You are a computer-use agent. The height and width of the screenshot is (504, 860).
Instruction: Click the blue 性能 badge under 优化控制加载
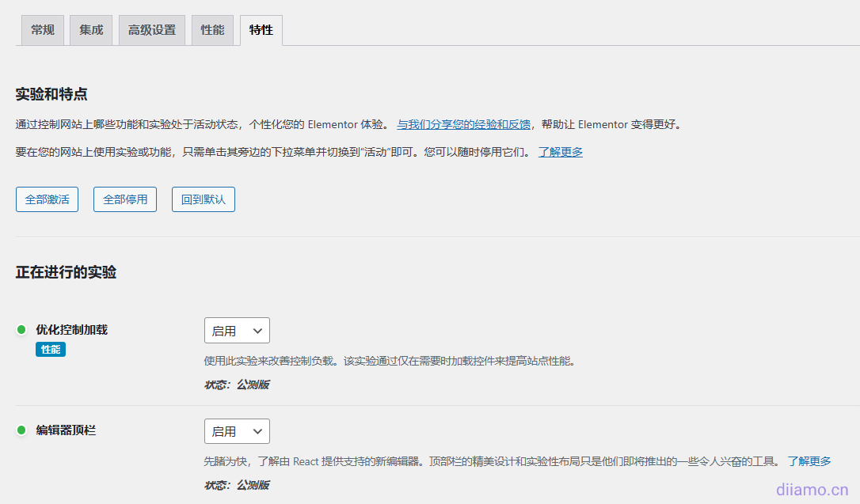click(x=50, y=348)
